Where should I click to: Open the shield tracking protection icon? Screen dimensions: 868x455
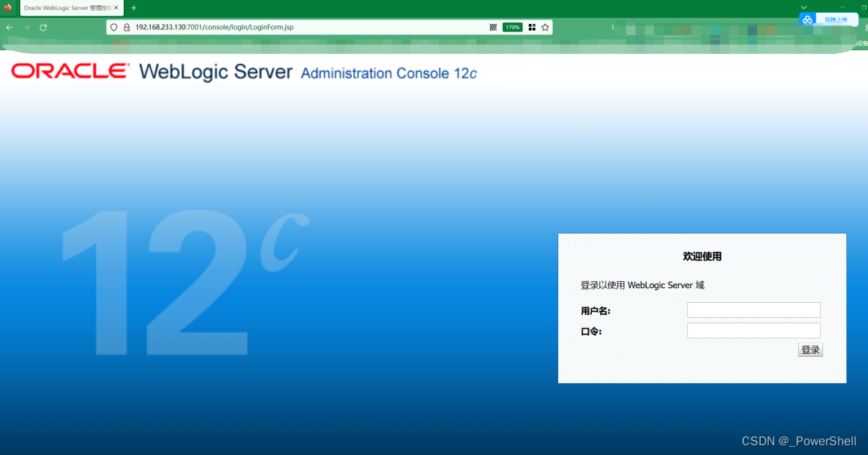point(114,27)
